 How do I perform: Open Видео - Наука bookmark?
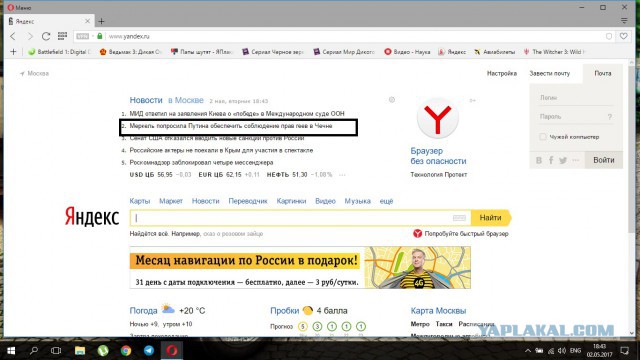pos(407,52)
